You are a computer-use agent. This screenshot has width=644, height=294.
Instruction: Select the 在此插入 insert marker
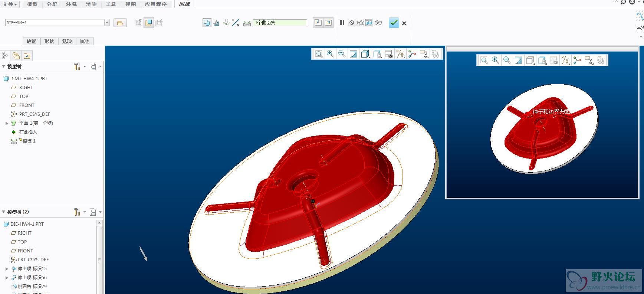pyautogui.click(x=28, y=132)
